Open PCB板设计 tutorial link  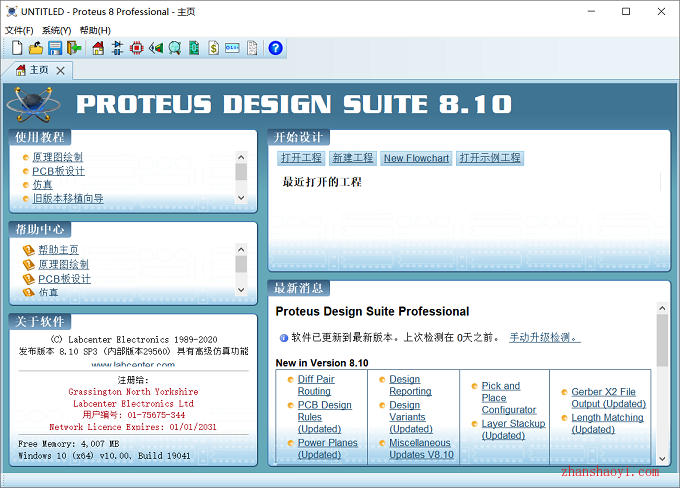(59, 171)
